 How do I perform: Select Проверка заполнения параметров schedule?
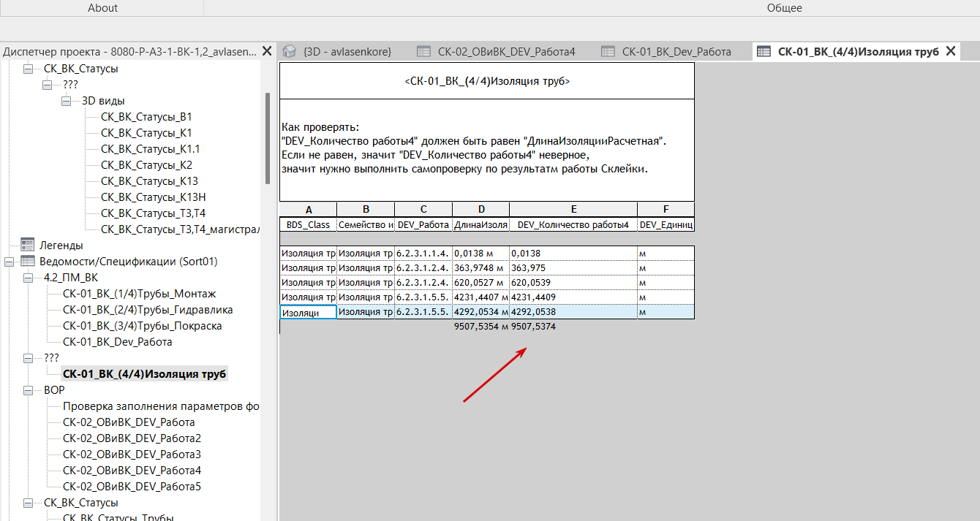click(161, 406)
